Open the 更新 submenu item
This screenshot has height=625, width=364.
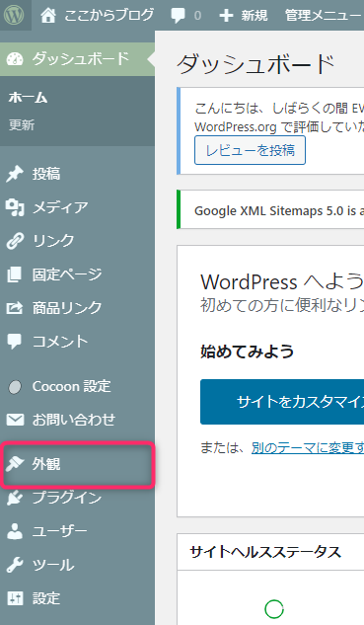coord(22,125)
